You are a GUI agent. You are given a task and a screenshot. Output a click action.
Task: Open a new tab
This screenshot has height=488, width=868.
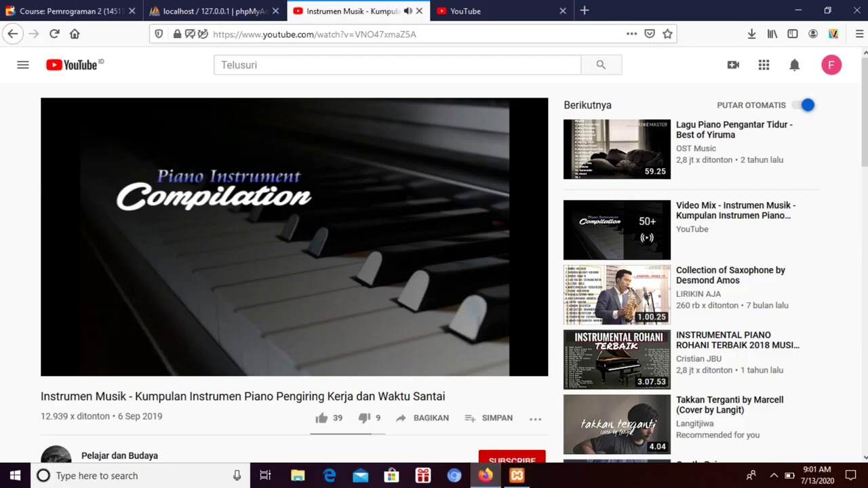click(x=585, y=11)
